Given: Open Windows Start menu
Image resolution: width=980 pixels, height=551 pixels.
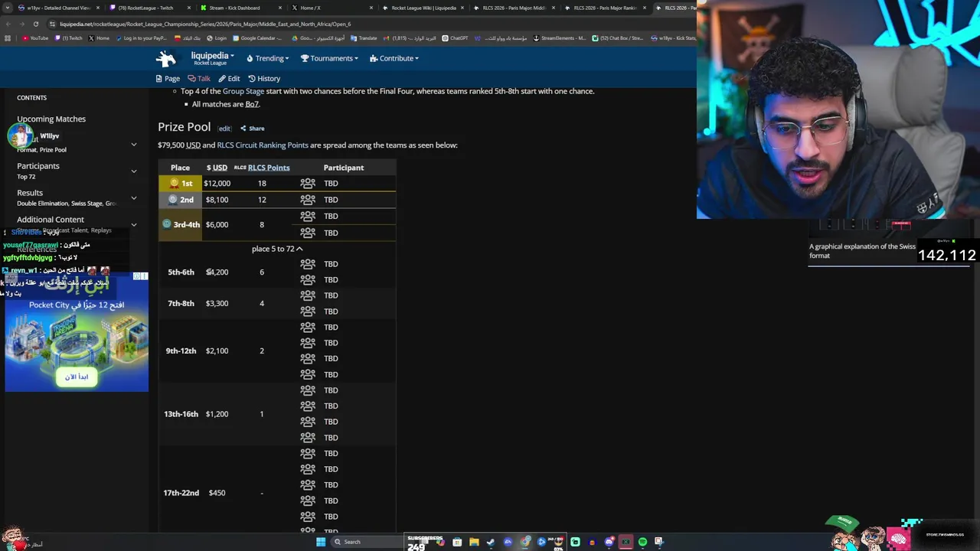Looking at the screenshot, I should pyautogui.click(x=321, y=542).
